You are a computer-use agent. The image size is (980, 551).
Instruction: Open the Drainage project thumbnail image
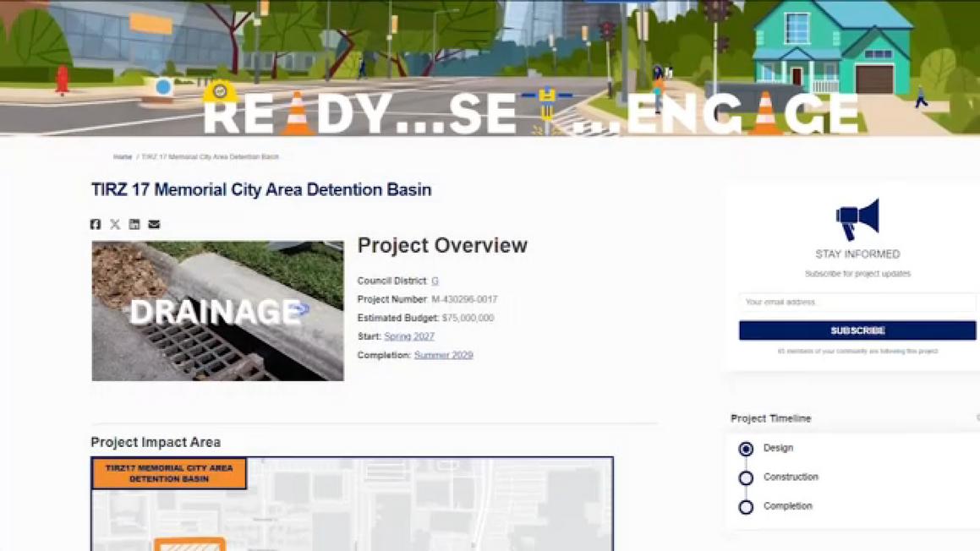pos(217,311)
